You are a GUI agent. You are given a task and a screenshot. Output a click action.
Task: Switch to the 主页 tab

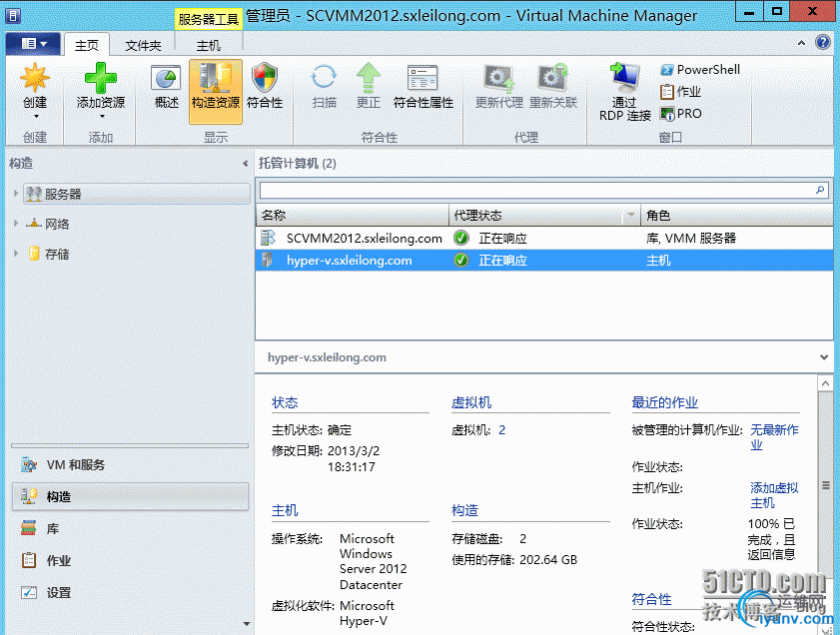(x=87, y=45)
